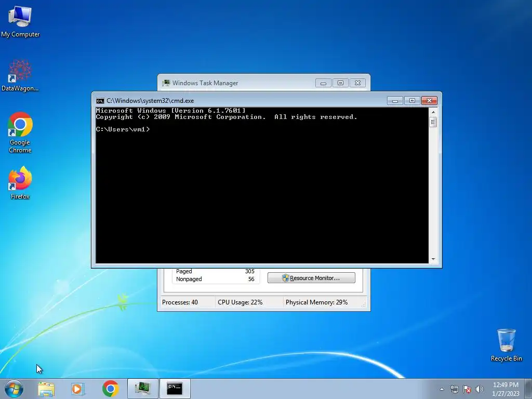Click the 'Microsoft Windows [Version 6.1.7601]' line
The height and width of the screenshot is (399, 532).
[170, 111]
